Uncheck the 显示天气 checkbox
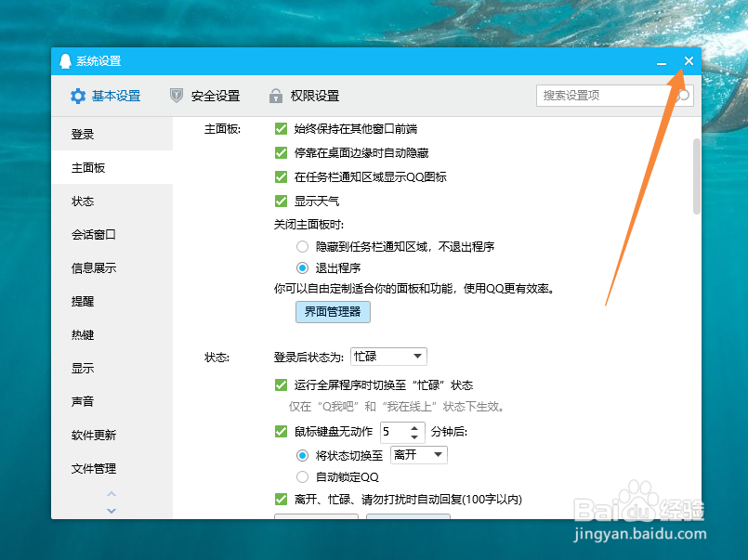Screen dimensions: 748x560 point(281,201)
